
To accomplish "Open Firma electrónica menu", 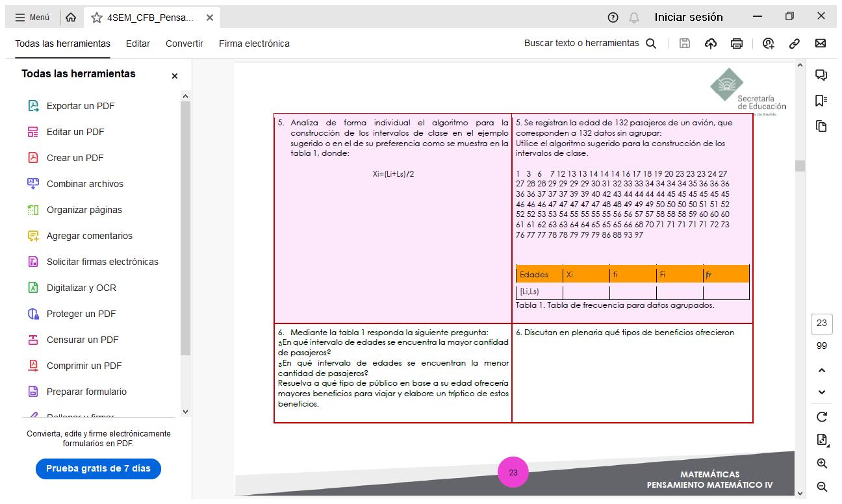I will (254, 44).
